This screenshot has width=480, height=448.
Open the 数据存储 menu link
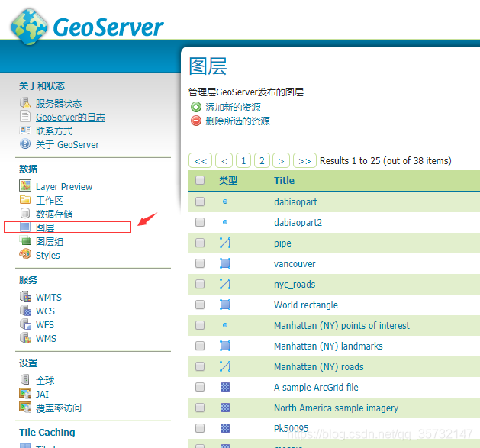tap(54, 214)
